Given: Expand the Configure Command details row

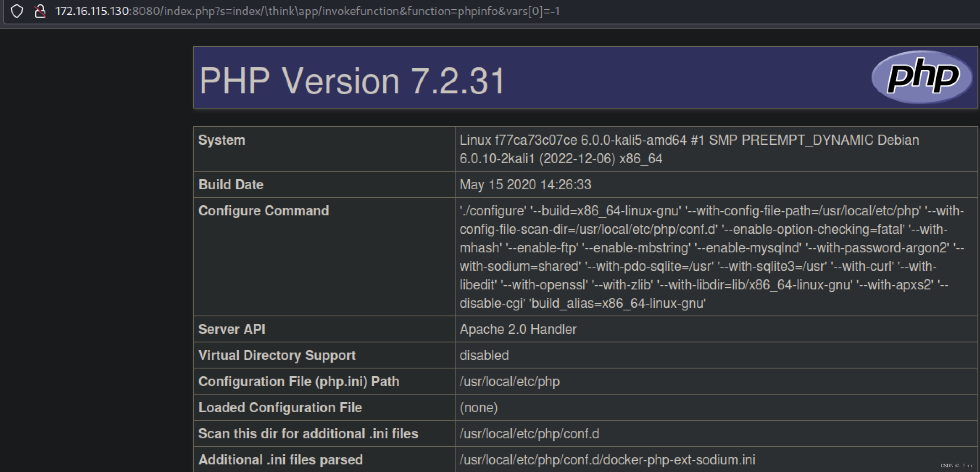Looking at the screenshot, I should pyautogui.click(x=263, y=210).
